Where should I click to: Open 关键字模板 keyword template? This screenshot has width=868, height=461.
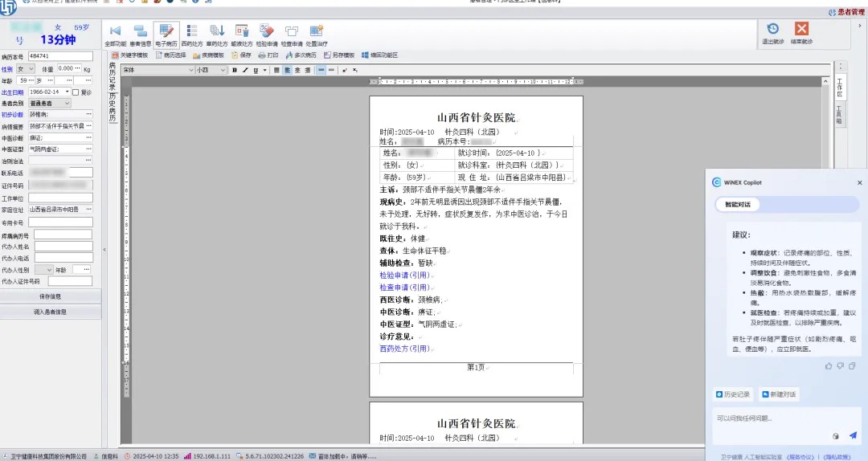[x=130, y=55]
